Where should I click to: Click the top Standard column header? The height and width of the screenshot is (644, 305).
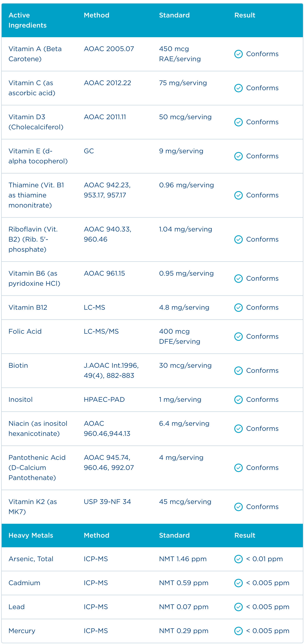point(174,15)
